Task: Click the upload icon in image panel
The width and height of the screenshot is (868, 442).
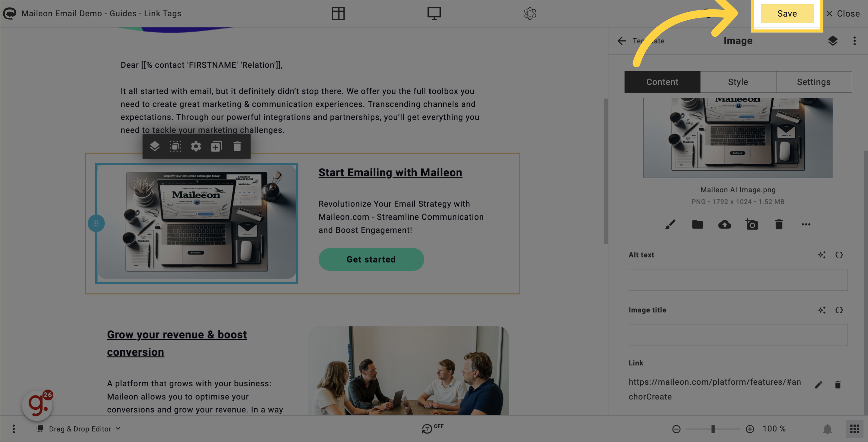Action: click(x=725, y=224)
